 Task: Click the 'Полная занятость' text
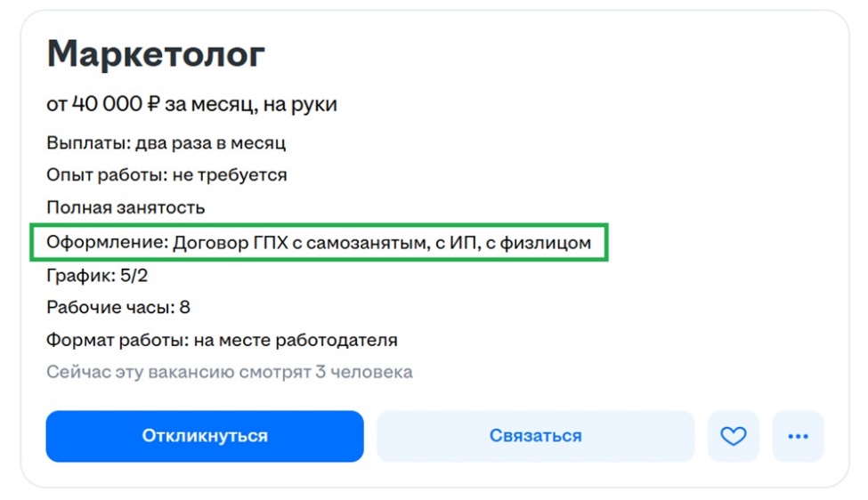point(126,208)
